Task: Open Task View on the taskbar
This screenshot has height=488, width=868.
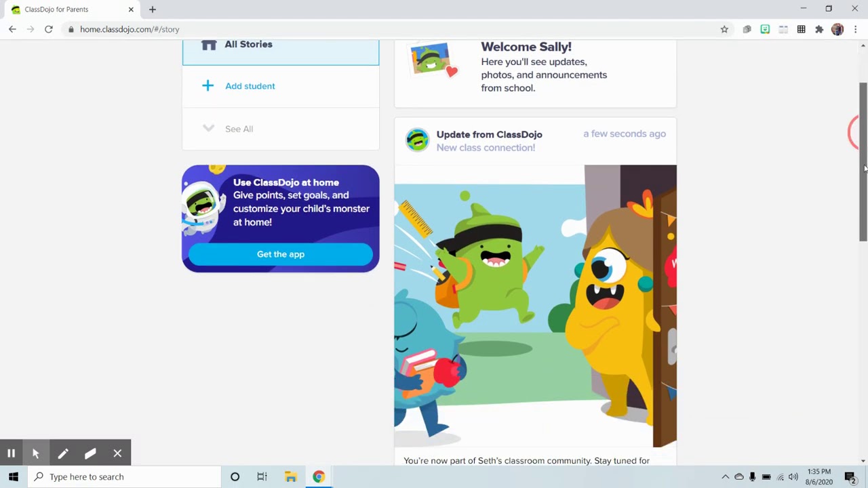Action: coord(262,476)
